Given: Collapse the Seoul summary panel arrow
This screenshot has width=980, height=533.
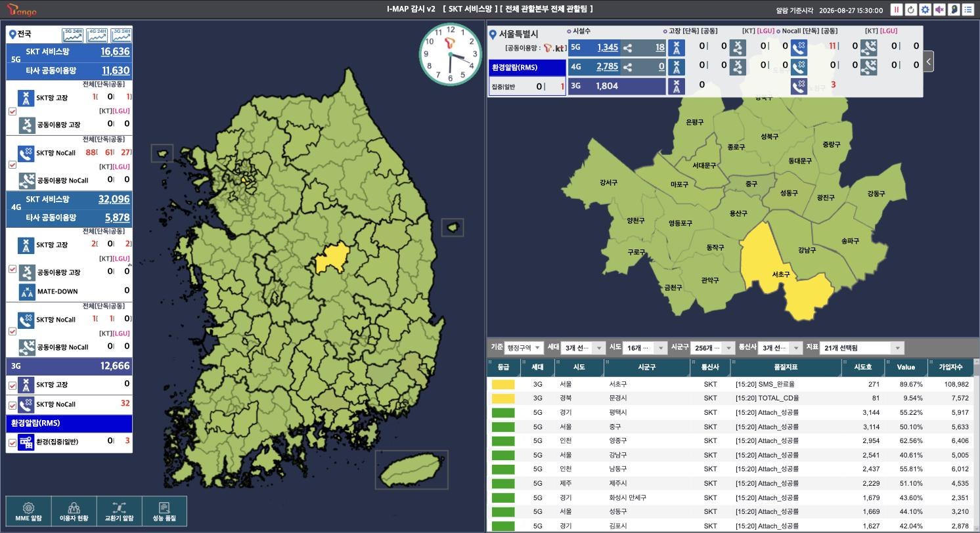Looking at the screenshot, I should click(x=928, y=62).
